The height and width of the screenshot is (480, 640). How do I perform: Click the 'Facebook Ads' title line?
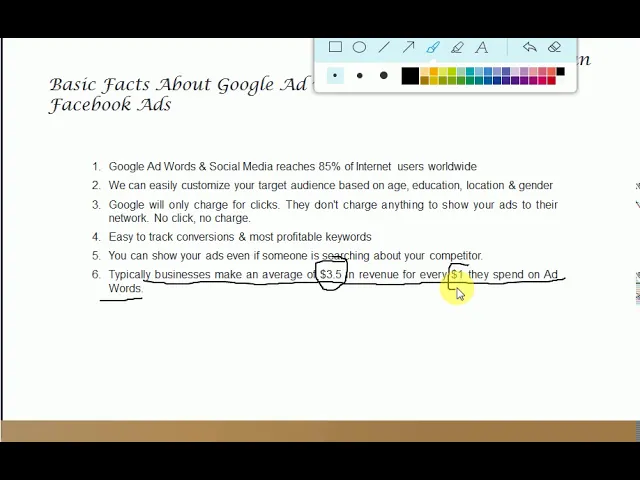110,104
